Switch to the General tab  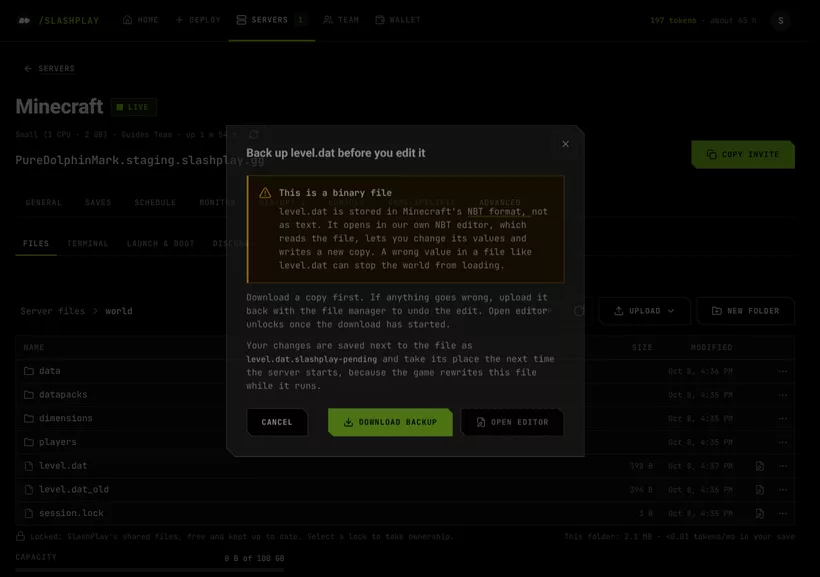click(43, 202)
